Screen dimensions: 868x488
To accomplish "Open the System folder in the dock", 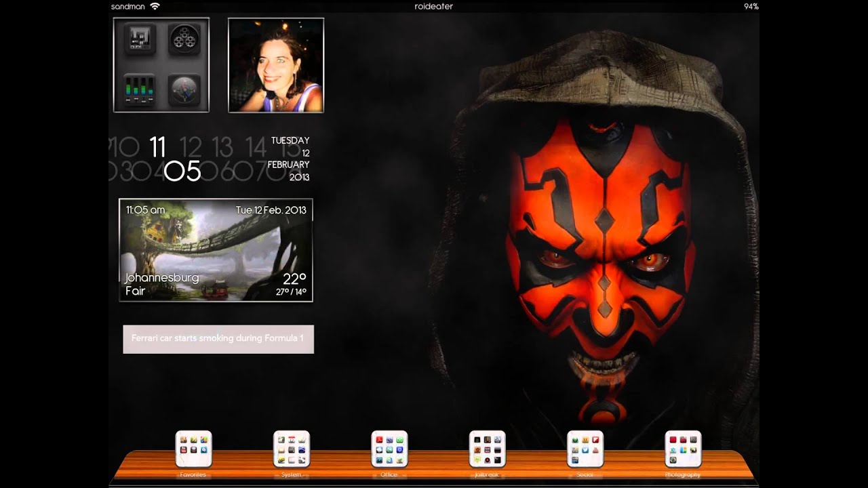I will coord(292,449).
